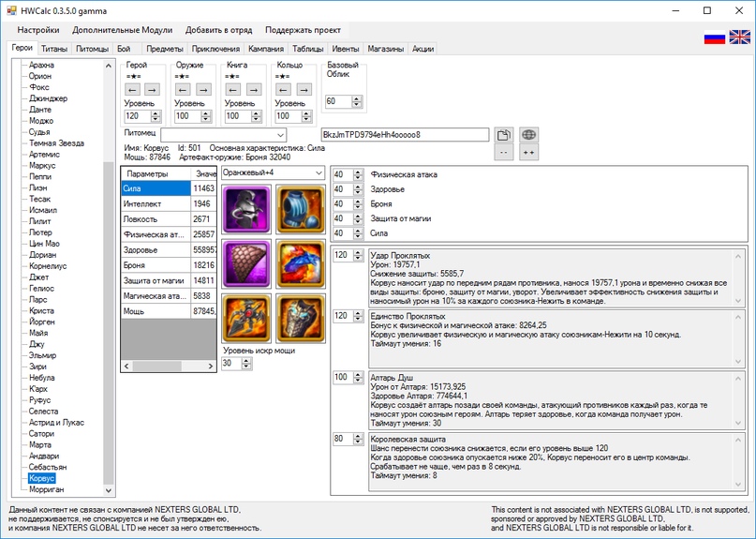Select hero Морриган in the list
The width and height of the screenshot is (756, 539).
click(46, 489)
